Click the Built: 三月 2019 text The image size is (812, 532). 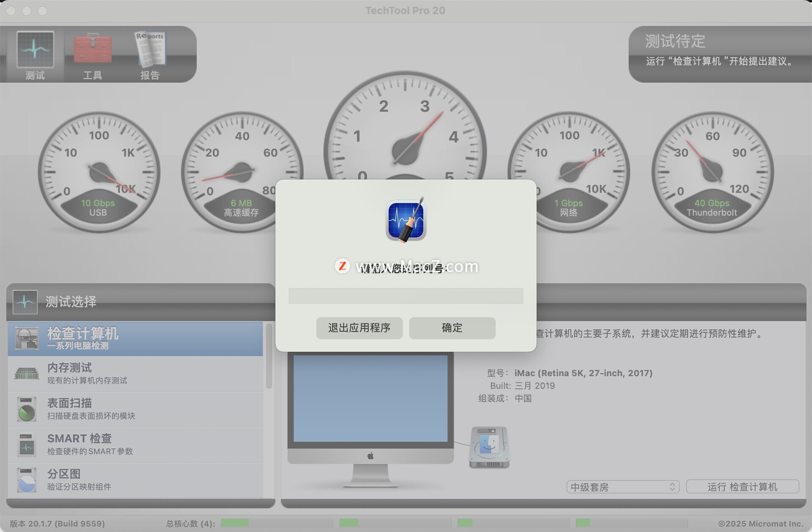(x=522, y=386)
